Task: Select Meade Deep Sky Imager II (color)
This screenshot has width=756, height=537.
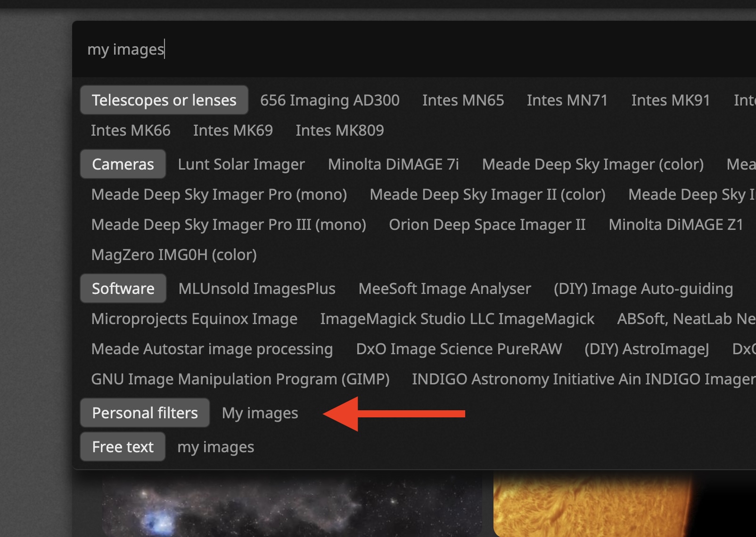Action: pos(488,194)
